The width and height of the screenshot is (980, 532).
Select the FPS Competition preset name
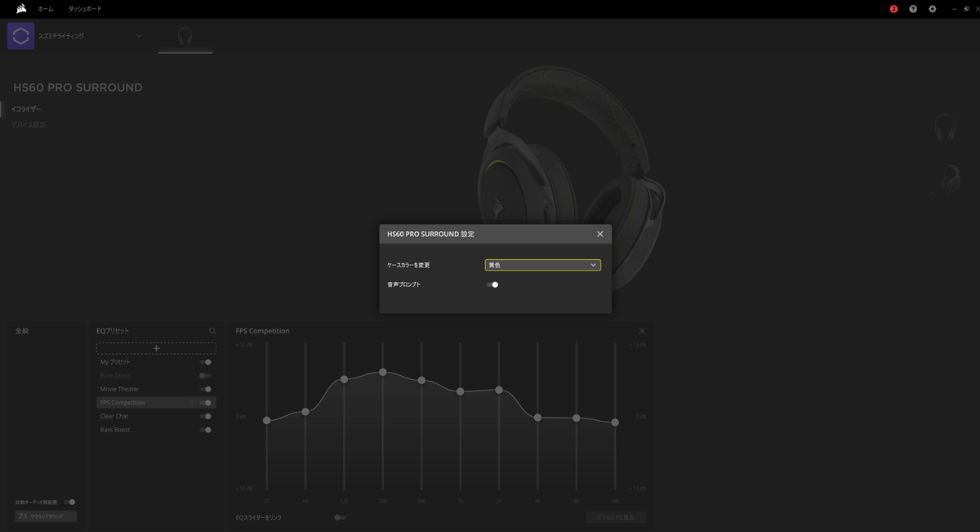click(122, 403)
